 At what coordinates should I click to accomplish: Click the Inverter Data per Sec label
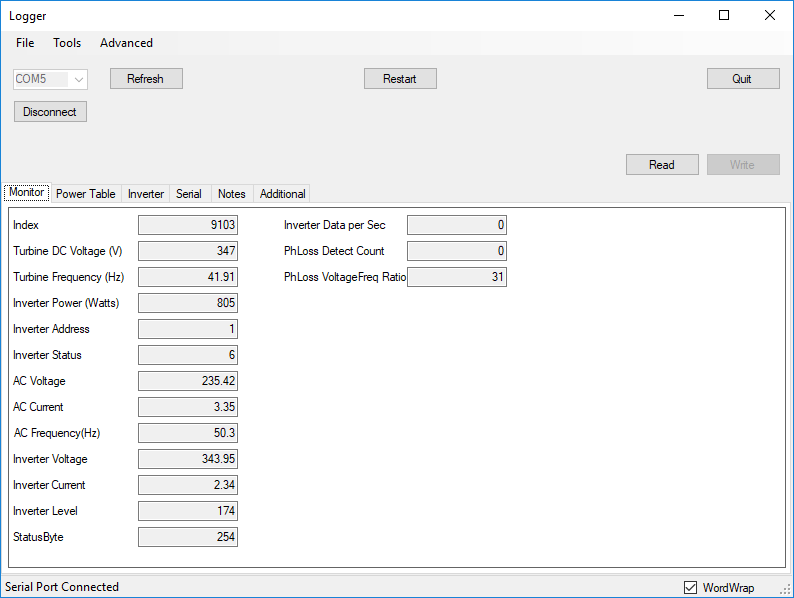[x=334, y=225]
